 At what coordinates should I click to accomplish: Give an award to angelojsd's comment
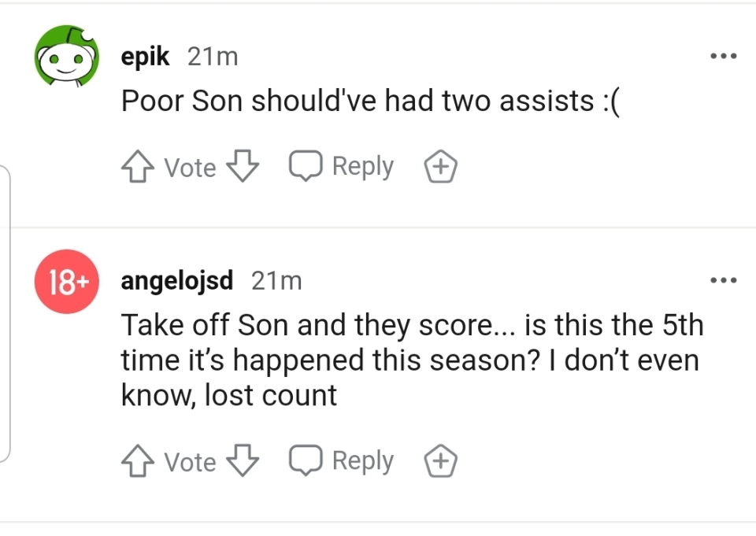click(441, 461)
